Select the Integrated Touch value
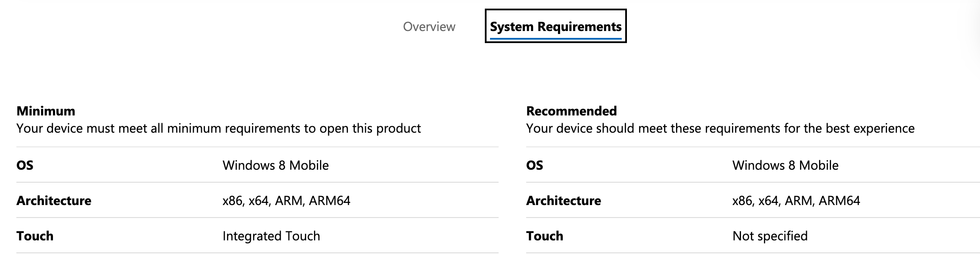 [271, 236]
